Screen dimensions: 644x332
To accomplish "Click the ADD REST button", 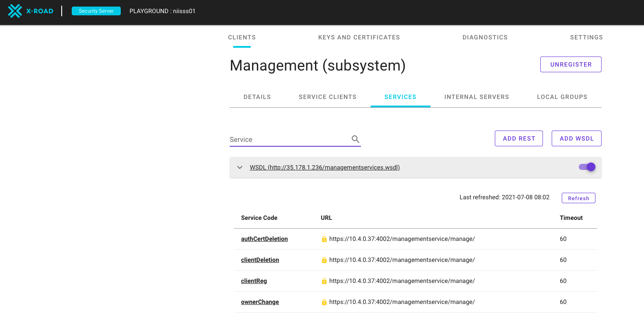I will [518, 138].
